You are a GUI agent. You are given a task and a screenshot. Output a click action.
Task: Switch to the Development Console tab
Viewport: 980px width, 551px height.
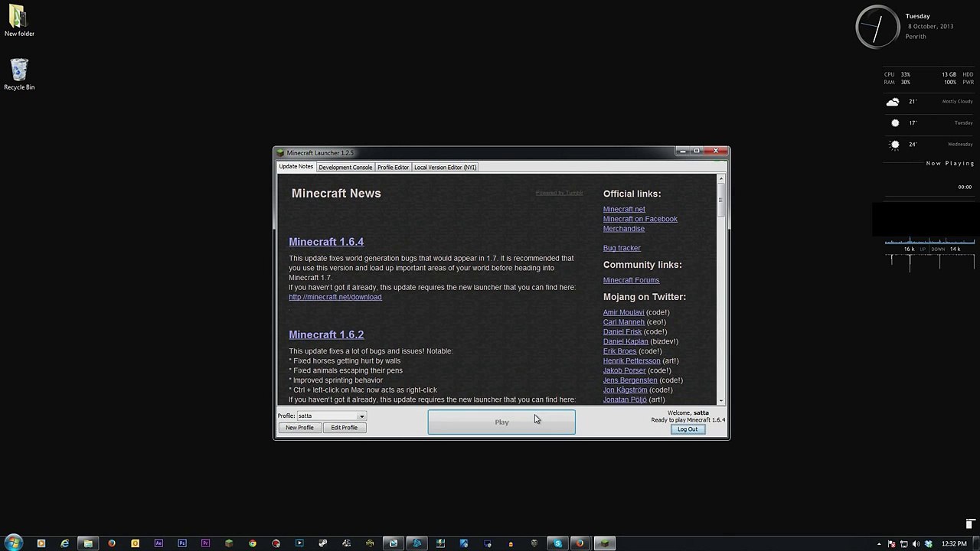(x=345, y=167)
